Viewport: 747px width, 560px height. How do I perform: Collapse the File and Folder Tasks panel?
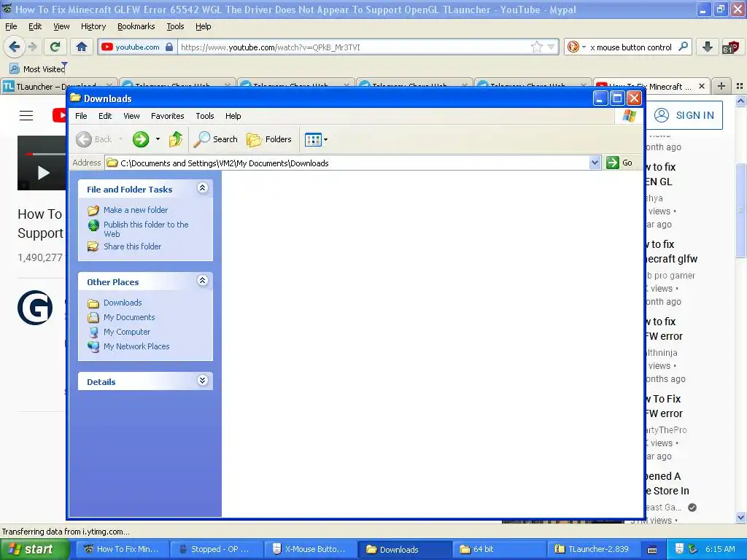click(x=202, y=187)
